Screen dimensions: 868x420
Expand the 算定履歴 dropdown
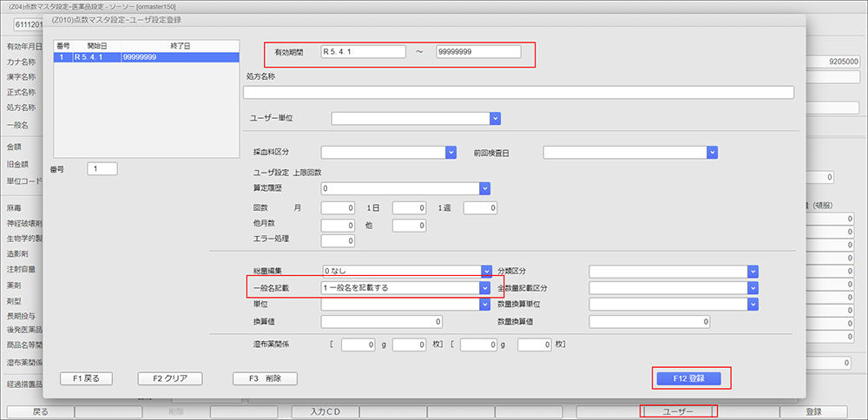(x=485, y=187)
